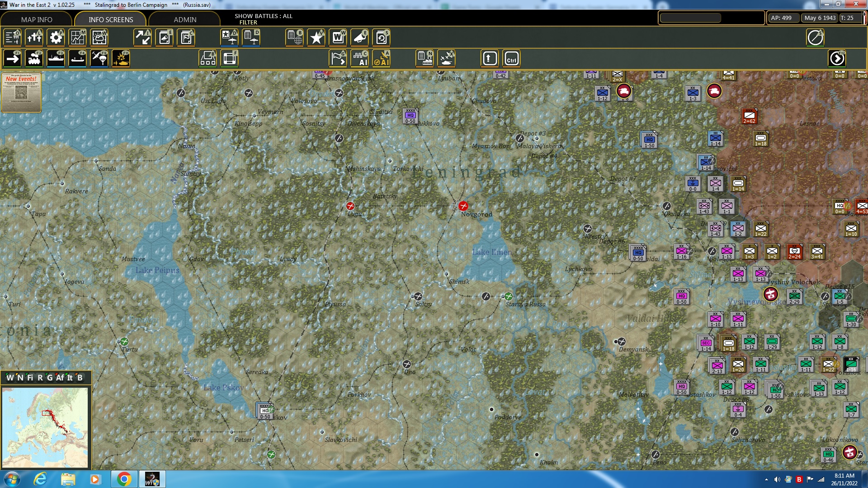868x488 pixels.
Task: Click the end turn arrow icon
Action: coord(837,59)
